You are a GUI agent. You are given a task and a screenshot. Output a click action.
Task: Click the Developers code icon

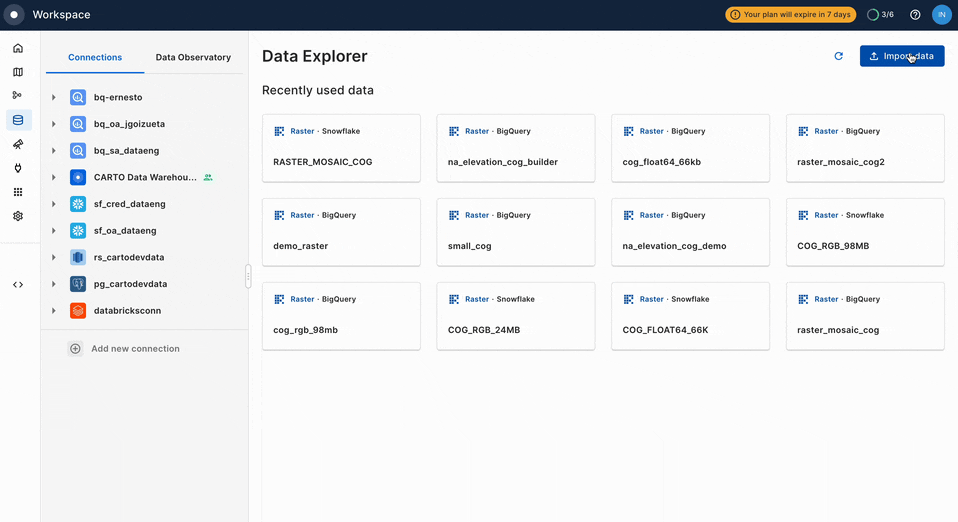pos(18,285)
